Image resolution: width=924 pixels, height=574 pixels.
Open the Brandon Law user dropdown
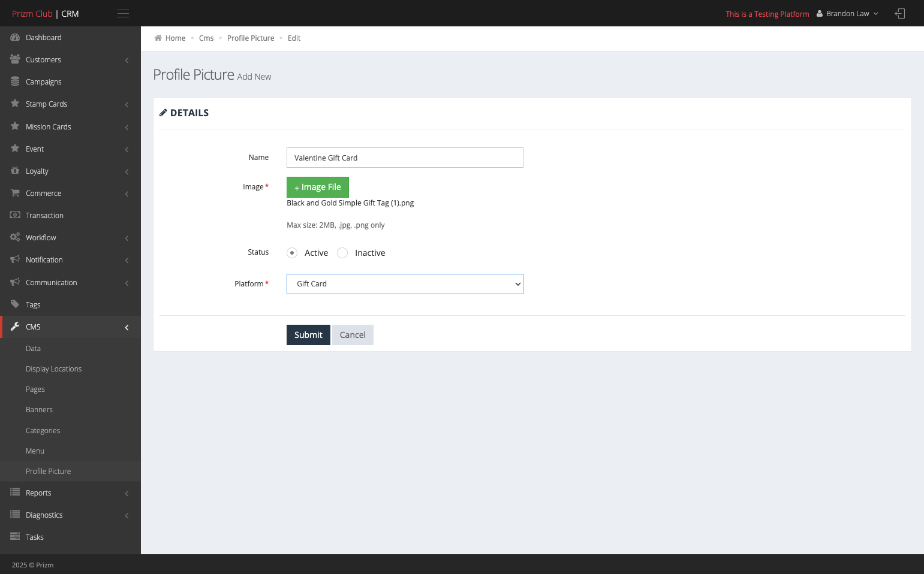point(847,14)
